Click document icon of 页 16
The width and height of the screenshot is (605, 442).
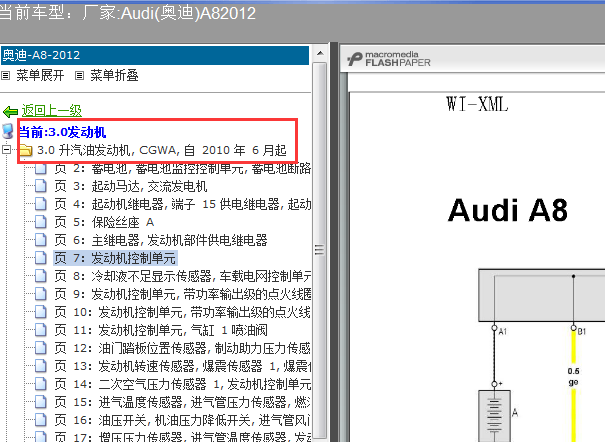coord(41,419)
